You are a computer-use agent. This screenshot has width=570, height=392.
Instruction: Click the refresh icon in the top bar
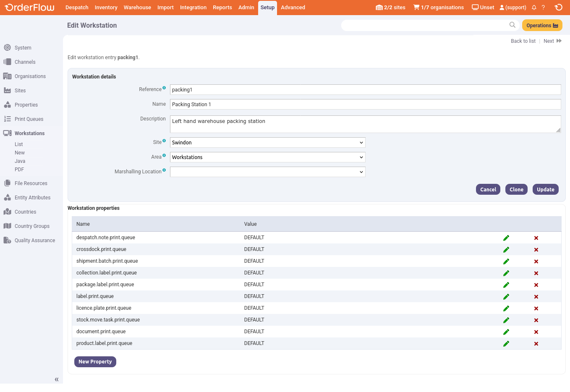click(558, 8)
